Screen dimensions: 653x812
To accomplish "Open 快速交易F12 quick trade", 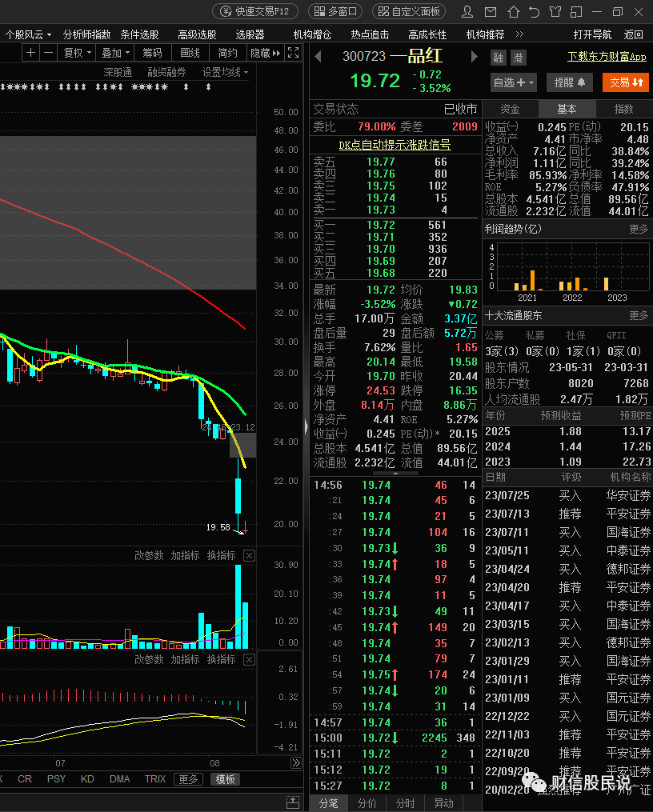I will (255, 11).
